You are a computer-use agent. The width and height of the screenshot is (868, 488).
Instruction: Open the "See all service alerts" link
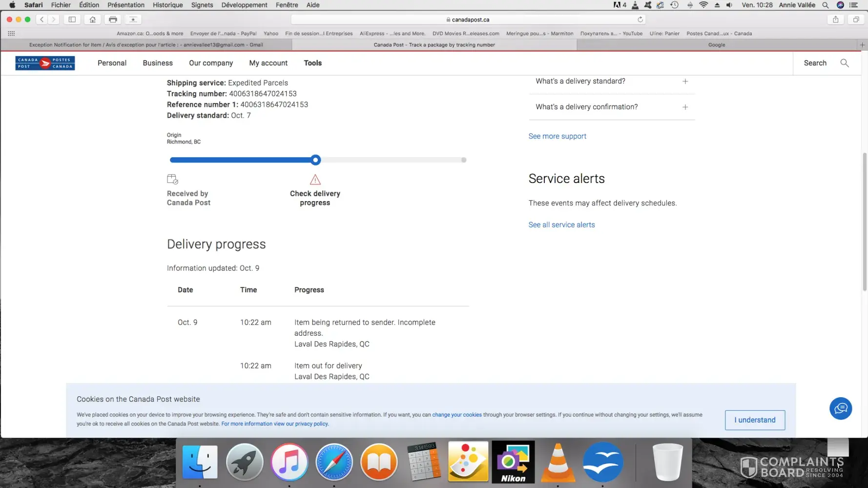tap(561, 225)
